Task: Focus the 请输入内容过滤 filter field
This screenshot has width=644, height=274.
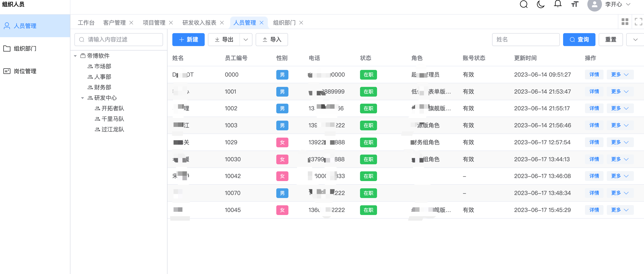Action: [x=119, y=39]
